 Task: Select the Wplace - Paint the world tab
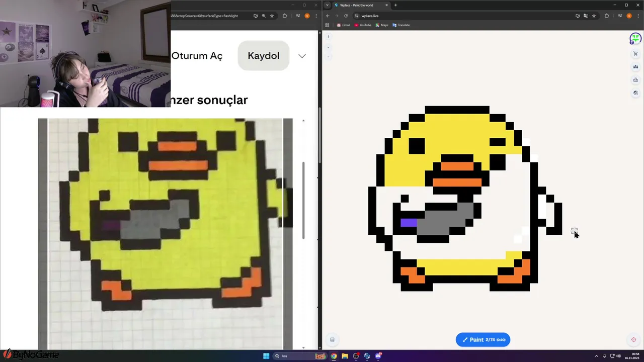point(361,5)
